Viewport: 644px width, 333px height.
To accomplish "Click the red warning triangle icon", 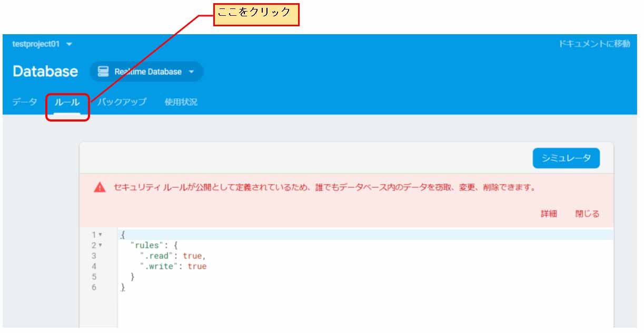I will 100,187.
